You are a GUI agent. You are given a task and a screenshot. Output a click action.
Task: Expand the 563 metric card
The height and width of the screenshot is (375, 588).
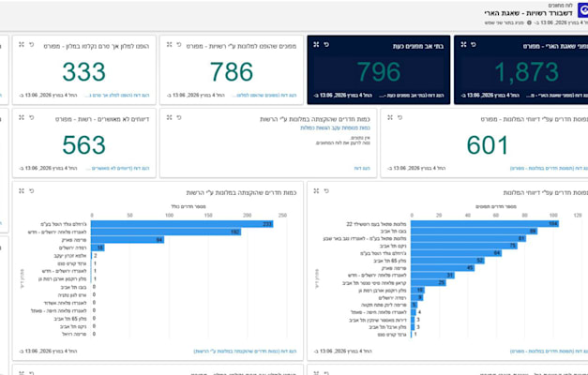click(22, 118)
